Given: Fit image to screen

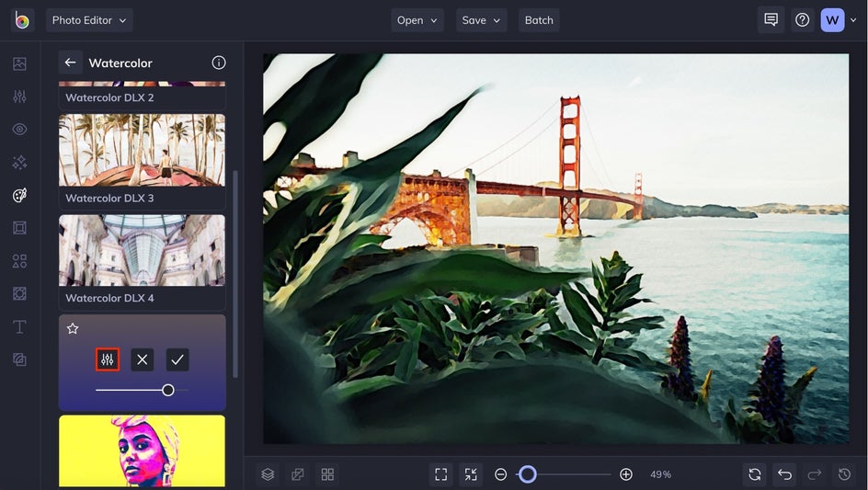Looking at the screenshot, I should [x=440, y=474].
